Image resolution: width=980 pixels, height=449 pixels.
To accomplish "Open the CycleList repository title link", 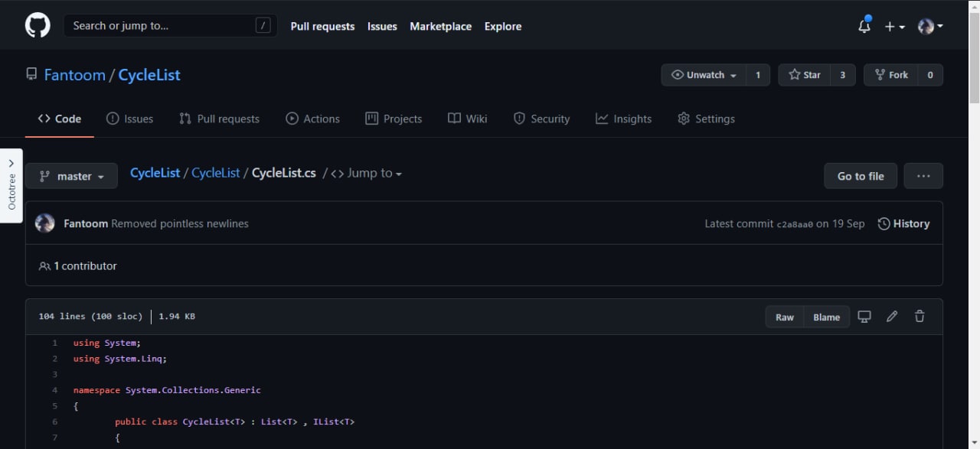I will pos(149,75).
